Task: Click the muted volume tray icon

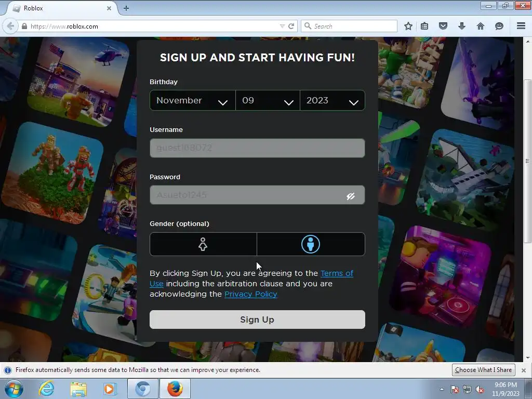Action: (480, 389)
